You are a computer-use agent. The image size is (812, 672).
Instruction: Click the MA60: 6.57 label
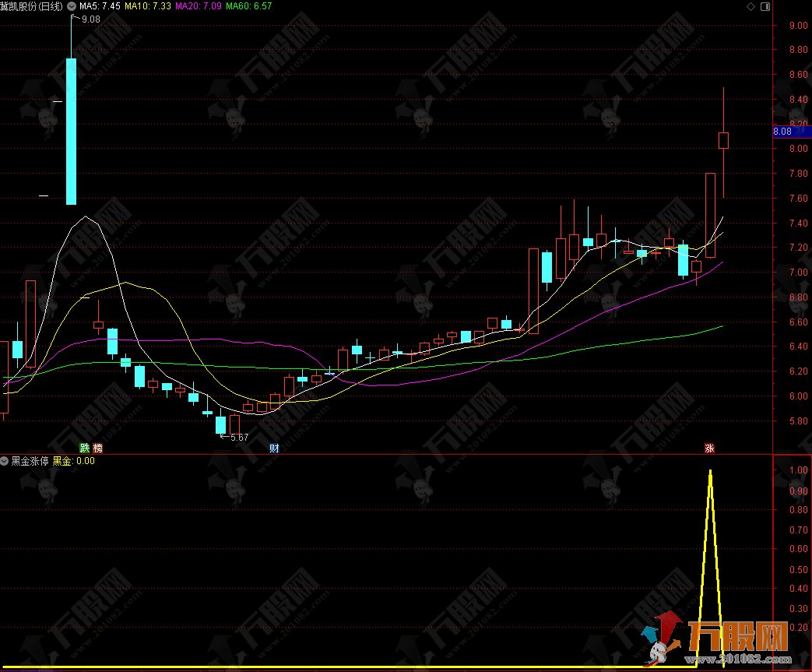(x=248, y=6)
